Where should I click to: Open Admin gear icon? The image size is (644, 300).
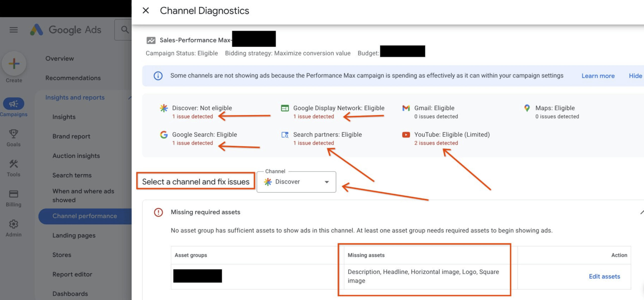pyautogui.click(x=14, y=224)
